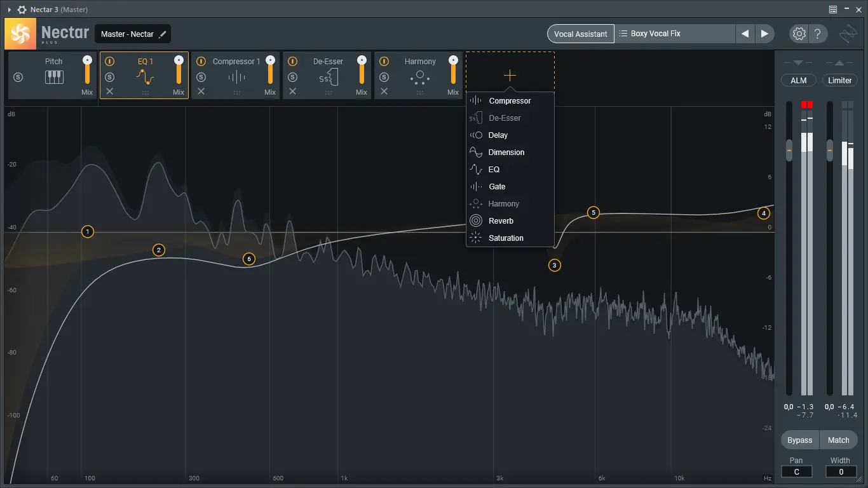This screenshot has width=868, height=488.
Task: Toggle power for Harmony module
Action: (384, 62)
